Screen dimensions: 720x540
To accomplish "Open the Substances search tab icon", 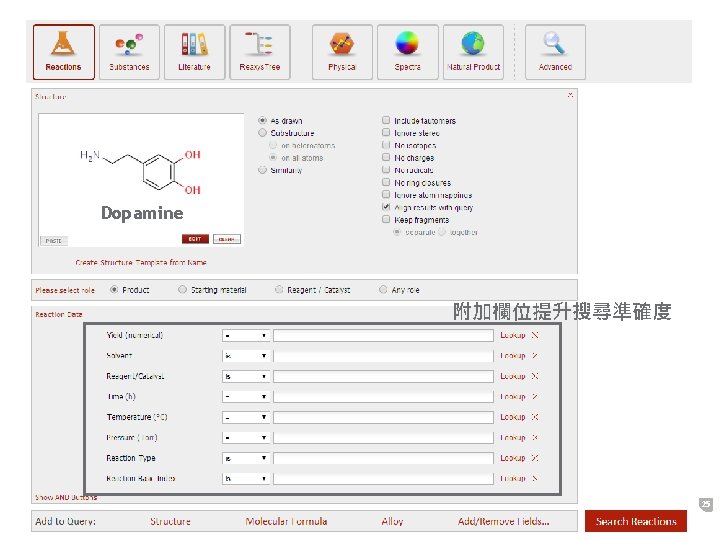I will point(129,52).
